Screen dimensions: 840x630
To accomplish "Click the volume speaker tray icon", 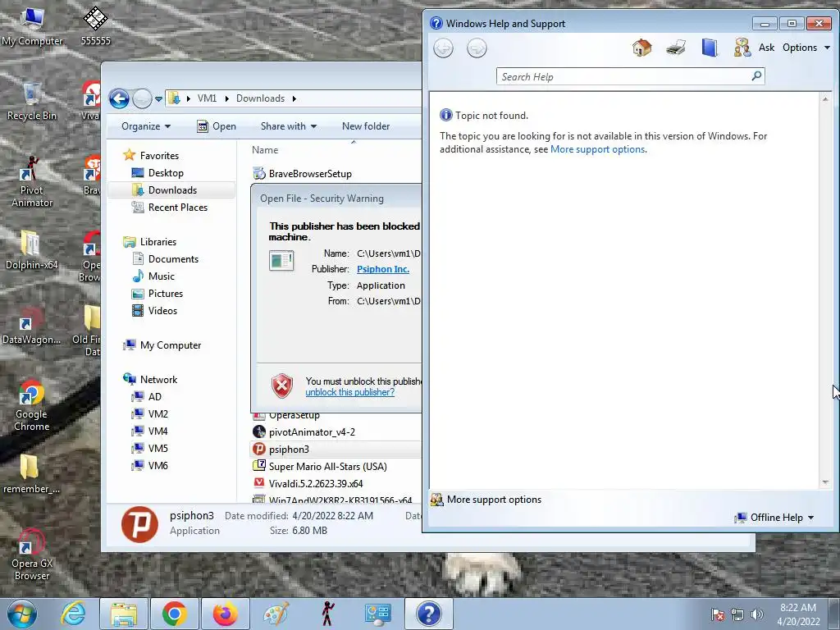I will 756,614.
